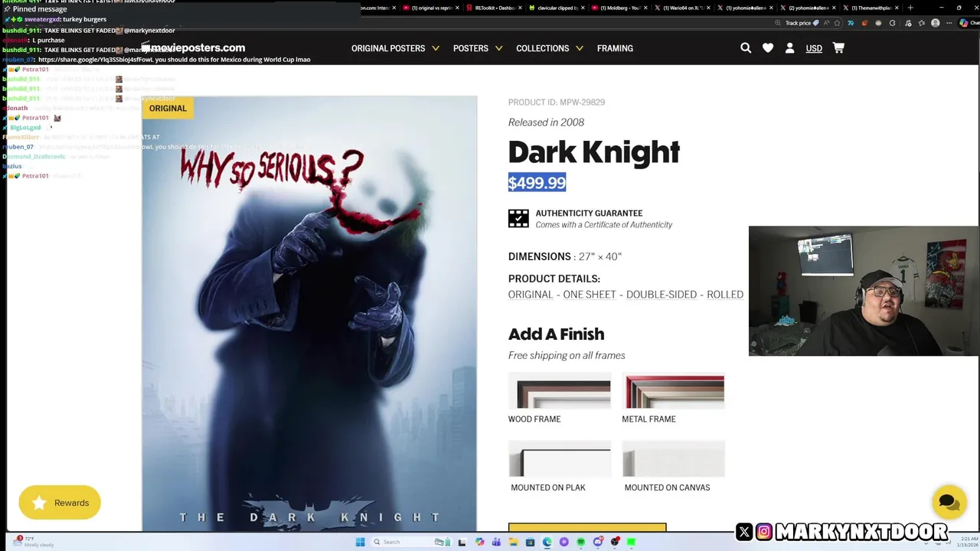Click the Authenticity Guarantee badge icon
Image resolution: width=980 pixels, height=551 pixels.
[518, 219]
